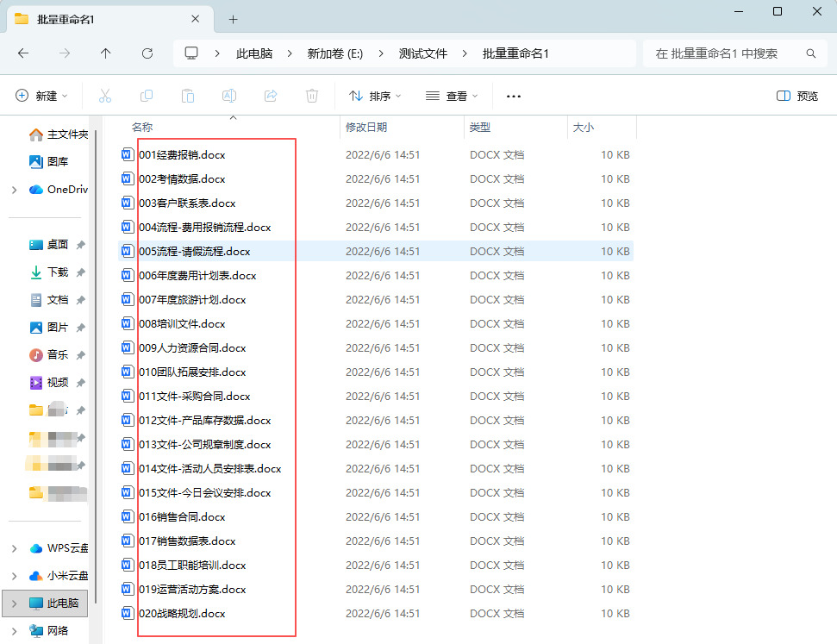This screenshot has height=644, width=837.
Task: Open 主文件夹 in the sidebar
Action: point(58,134)
